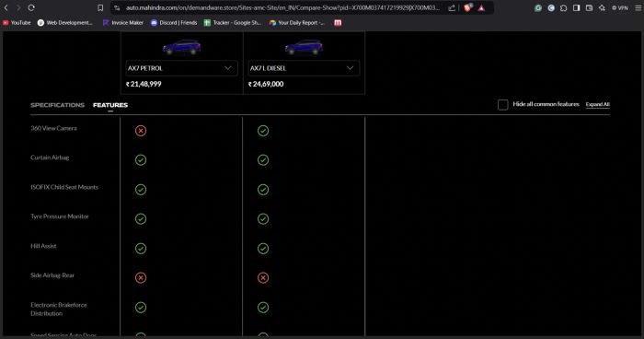644x339 pixels.
Task: Open Brave Shields lion icon
Action: [467, 7]
